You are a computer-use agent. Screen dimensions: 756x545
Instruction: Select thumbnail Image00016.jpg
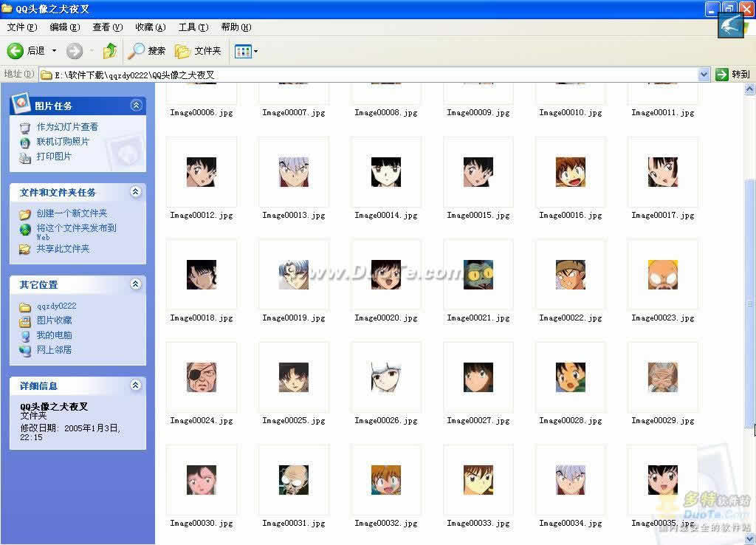(x=571, y=172)
